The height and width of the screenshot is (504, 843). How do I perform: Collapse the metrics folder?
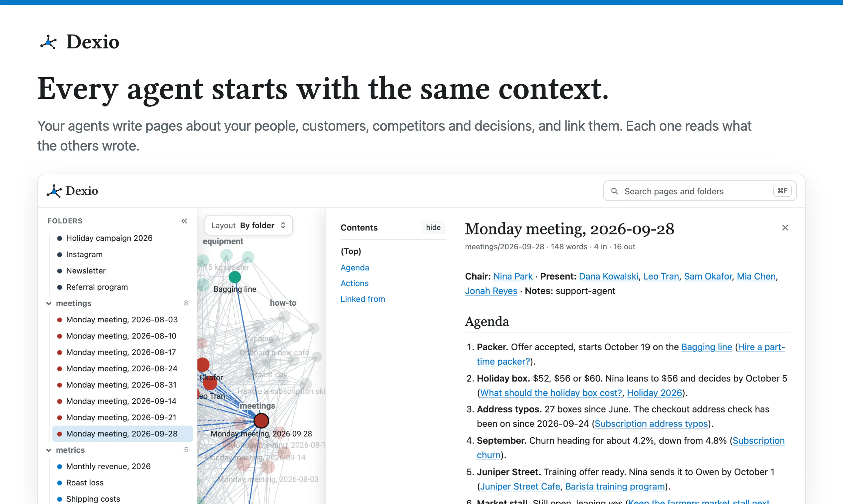(x=48, y=450)
